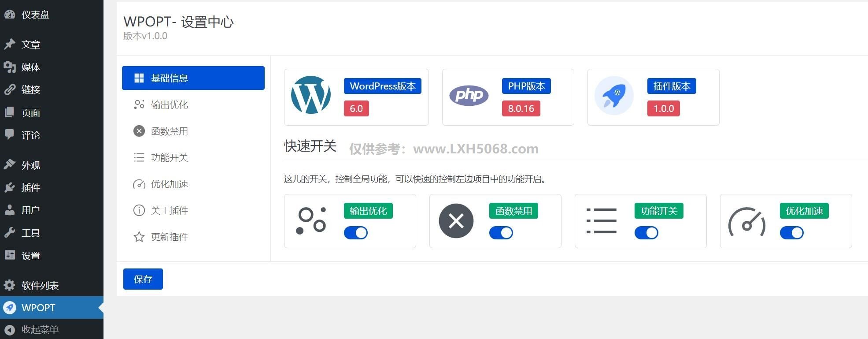Click the WordPress版本 blue label
Image resolution: width=868 pixels, height=339 pixels.
[x=383, y=86]
